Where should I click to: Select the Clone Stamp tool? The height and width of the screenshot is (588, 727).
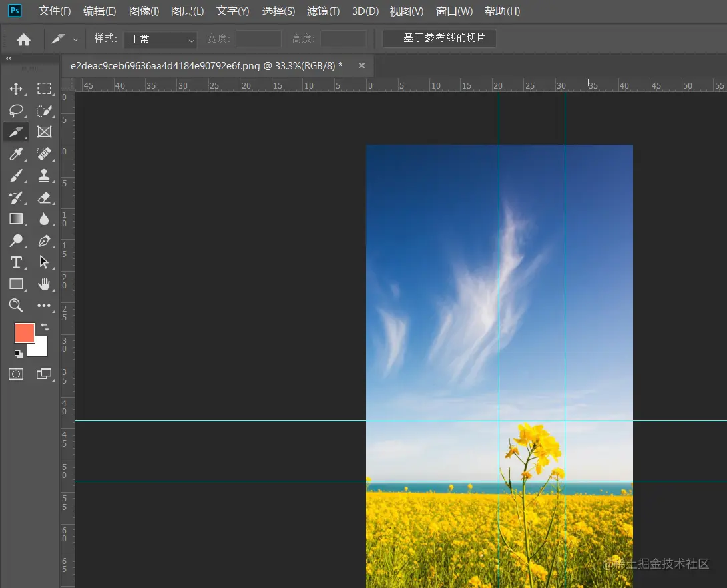point(44,176)
